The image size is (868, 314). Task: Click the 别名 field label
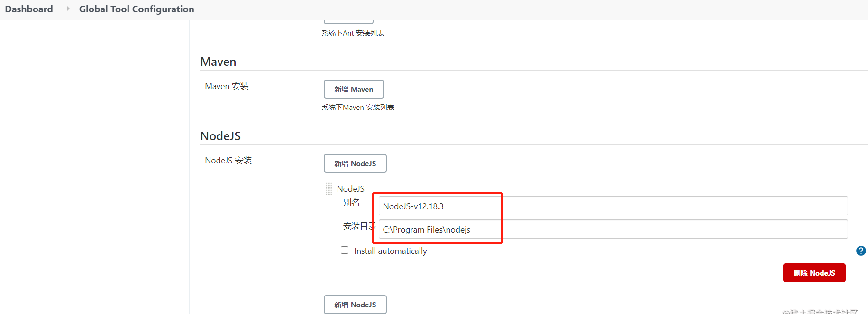coord(351,203)
